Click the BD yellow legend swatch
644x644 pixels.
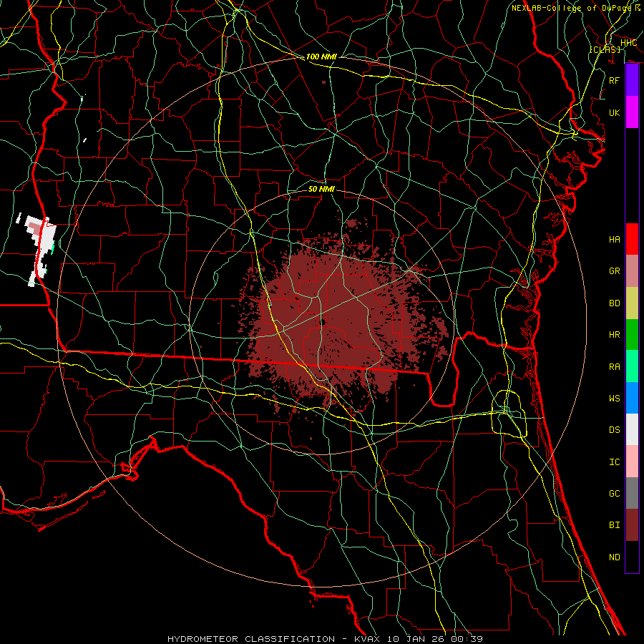click(632, 303)
